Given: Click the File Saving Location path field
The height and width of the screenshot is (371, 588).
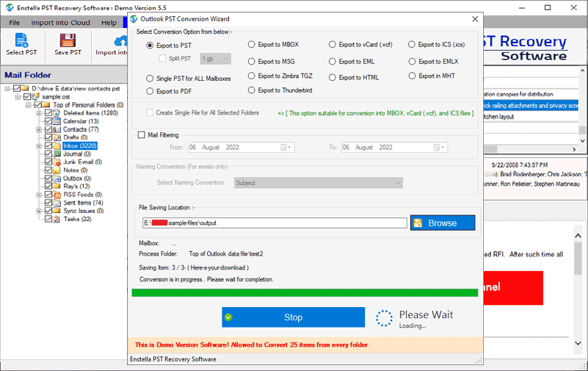Looking at the screenshot, I should click(275, 223).
